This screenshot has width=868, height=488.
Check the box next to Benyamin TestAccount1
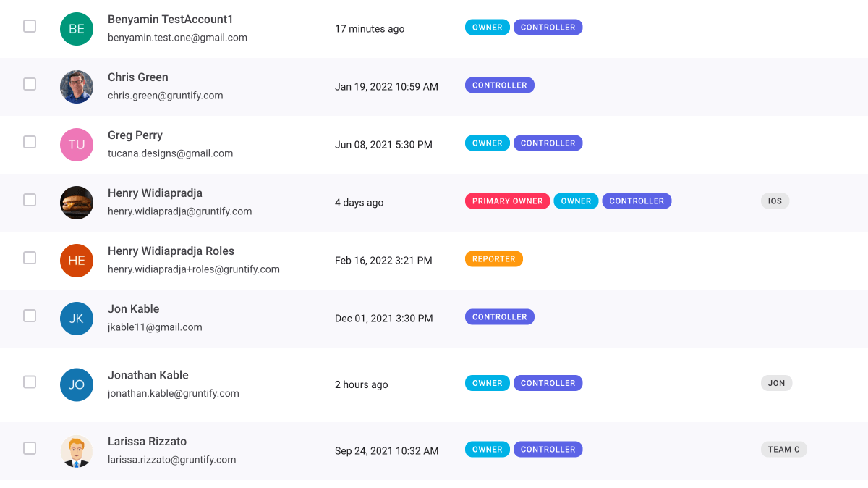pos(29,25)
